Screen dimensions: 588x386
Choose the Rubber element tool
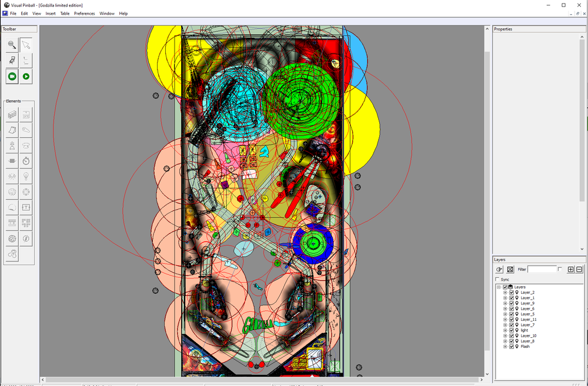coord(12,254)
